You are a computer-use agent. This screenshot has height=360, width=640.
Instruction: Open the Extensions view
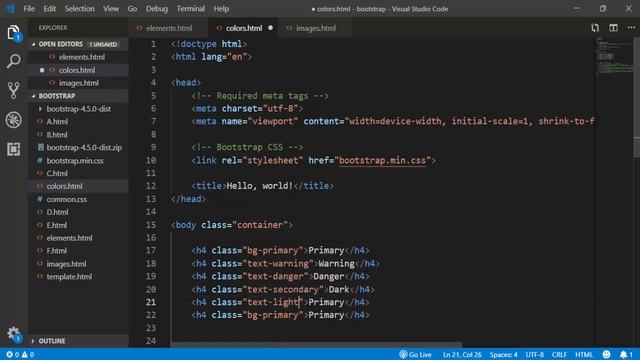pyautogui.click(x=13, y=149)
